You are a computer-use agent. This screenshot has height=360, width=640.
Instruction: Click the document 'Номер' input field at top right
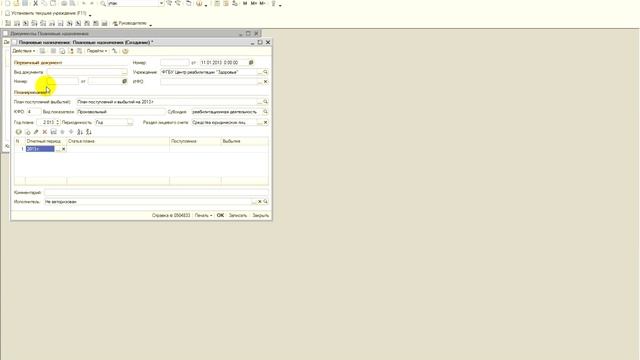(175, 62)
